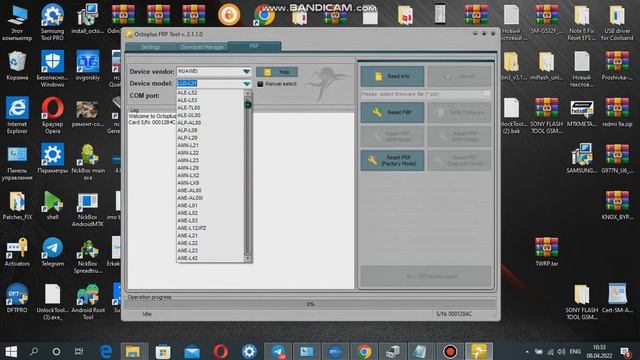
Task: Open Patches_FIX desktop folder
Action: [17, 205]
